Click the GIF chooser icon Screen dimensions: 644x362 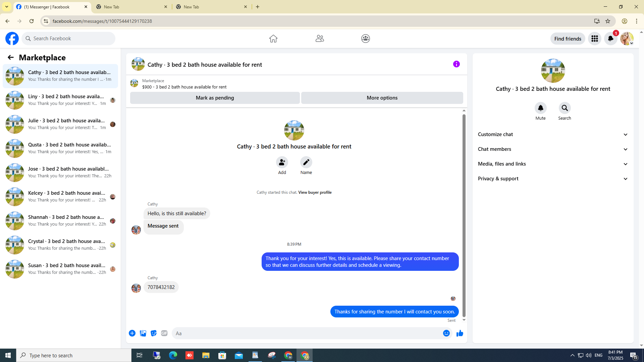point(164,333)
